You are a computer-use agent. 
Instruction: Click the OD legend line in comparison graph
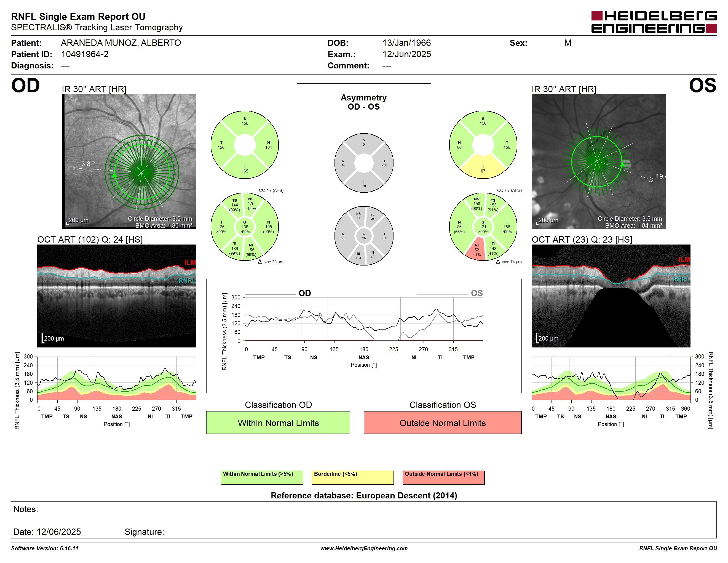click(270, 294)
